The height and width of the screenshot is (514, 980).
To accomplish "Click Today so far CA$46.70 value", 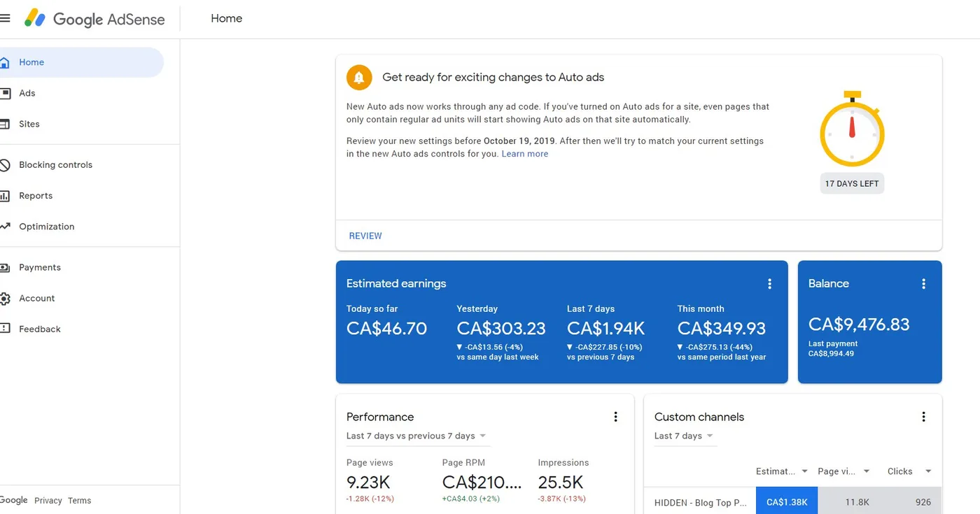I will [386, 329].
